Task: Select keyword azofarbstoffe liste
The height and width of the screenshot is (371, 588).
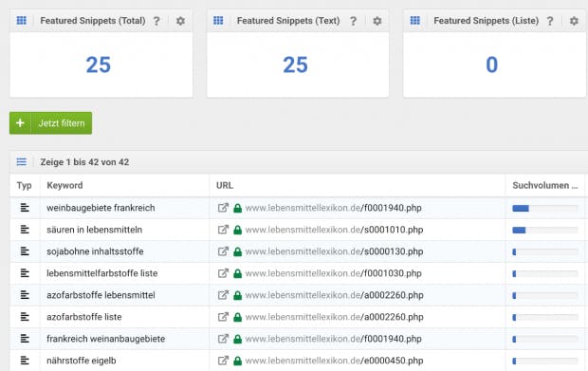Action: (x=84, y=317)
